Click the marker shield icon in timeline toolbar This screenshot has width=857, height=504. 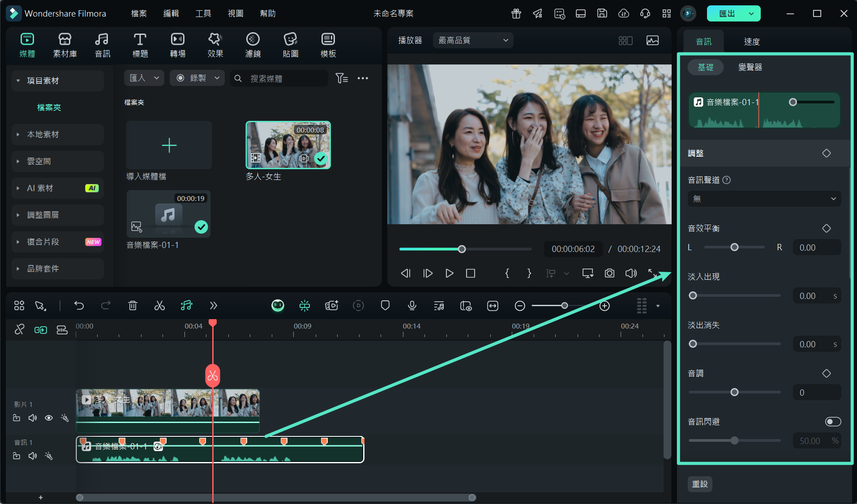tap(385, 306)
